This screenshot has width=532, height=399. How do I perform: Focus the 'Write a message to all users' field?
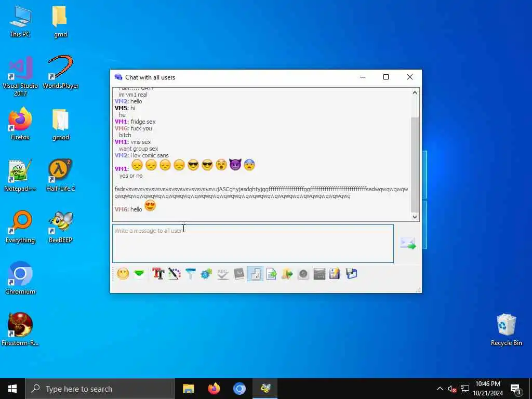coord(253,244)
